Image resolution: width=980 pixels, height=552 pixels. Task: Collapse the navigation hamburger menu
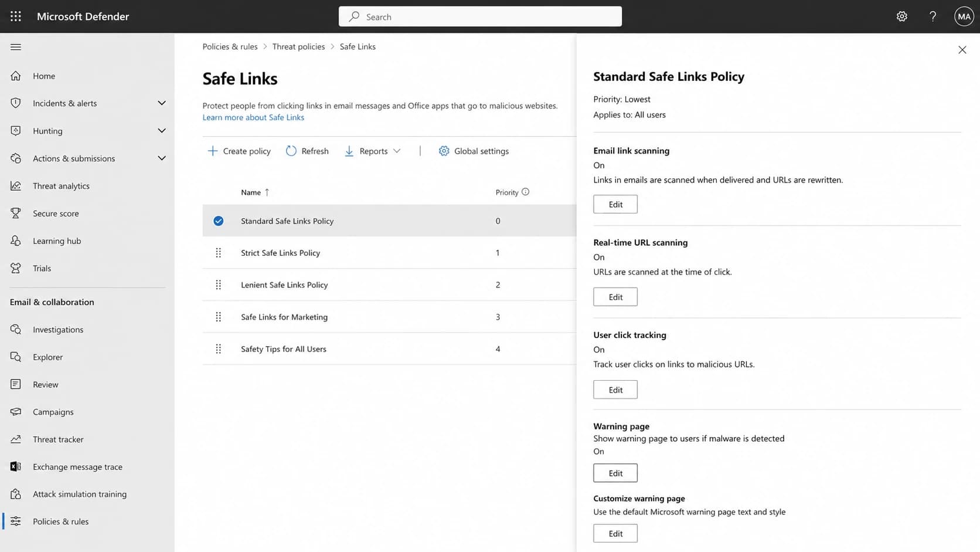pos(16,47)
